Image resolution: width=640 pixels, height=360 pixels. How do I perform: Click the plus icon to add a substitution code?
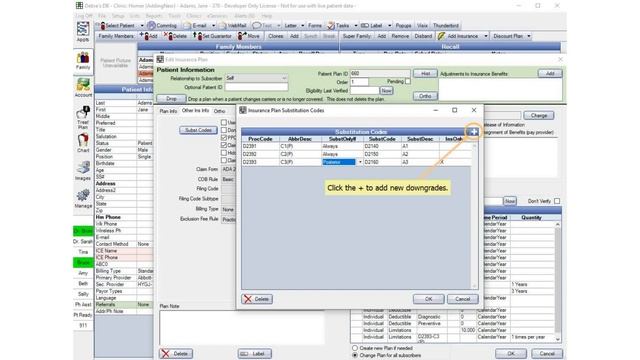point(473,132)
